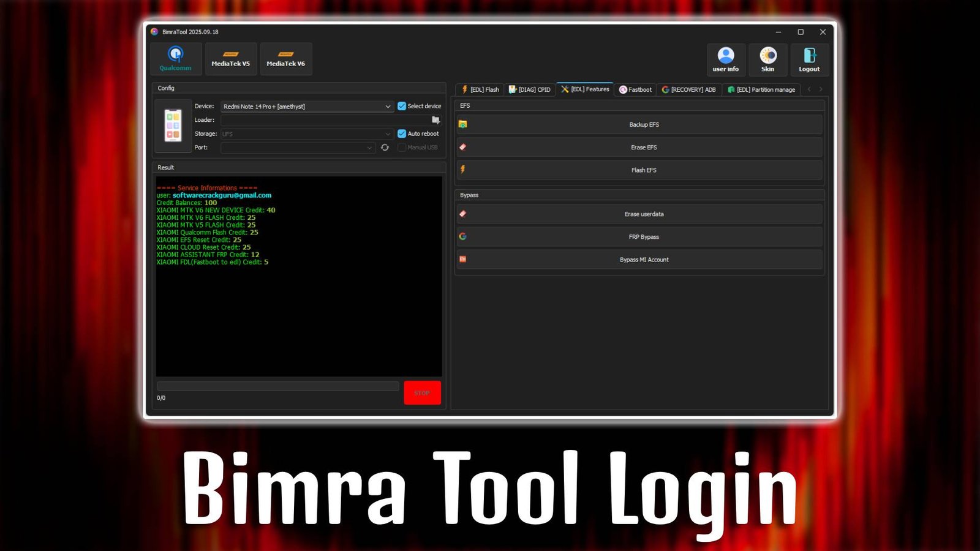
Task: Select the Qualcomm platform icon
Action: pos(175,58)
